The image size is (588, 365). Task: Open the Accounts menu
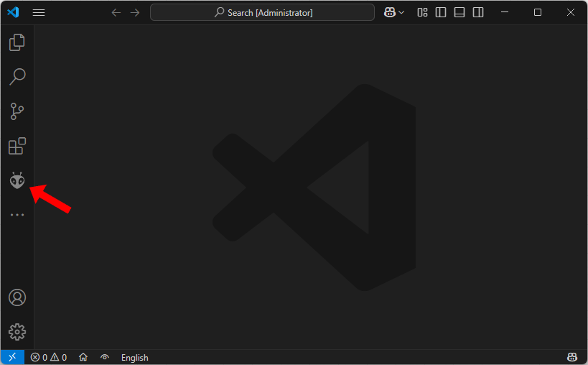(17, 297)
